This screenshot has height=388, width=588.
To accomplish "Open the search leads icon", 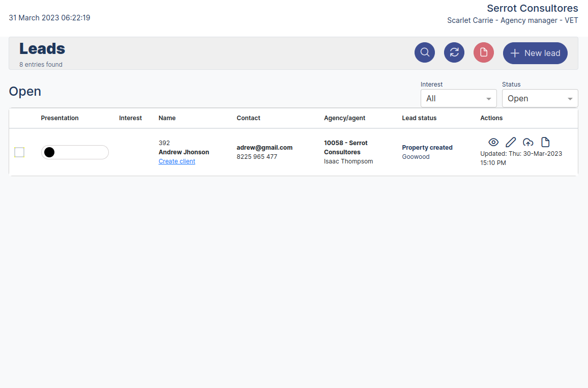I will click(x=425, y=52).
